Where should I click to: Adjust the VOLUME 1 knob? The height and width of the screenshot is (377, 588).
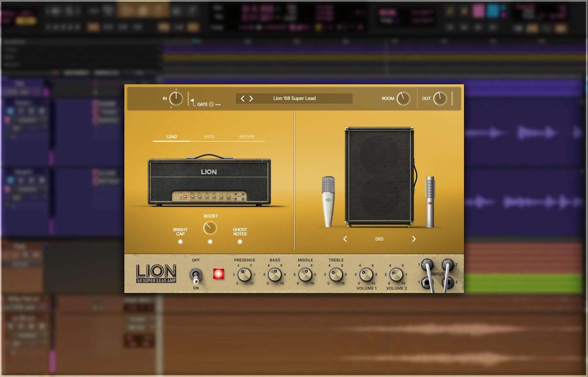coord(366,275)
